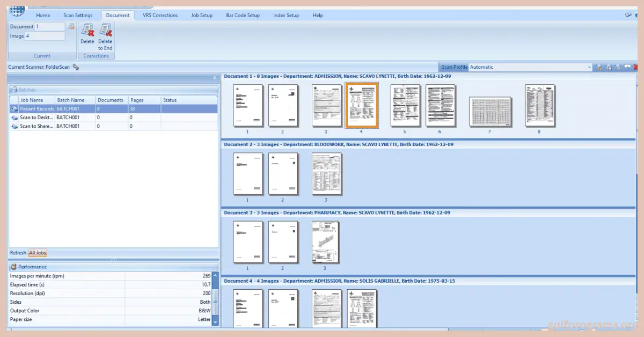Click the application orb logo button
The width and height of the screenshot is (644, 337).
point(17,8)
